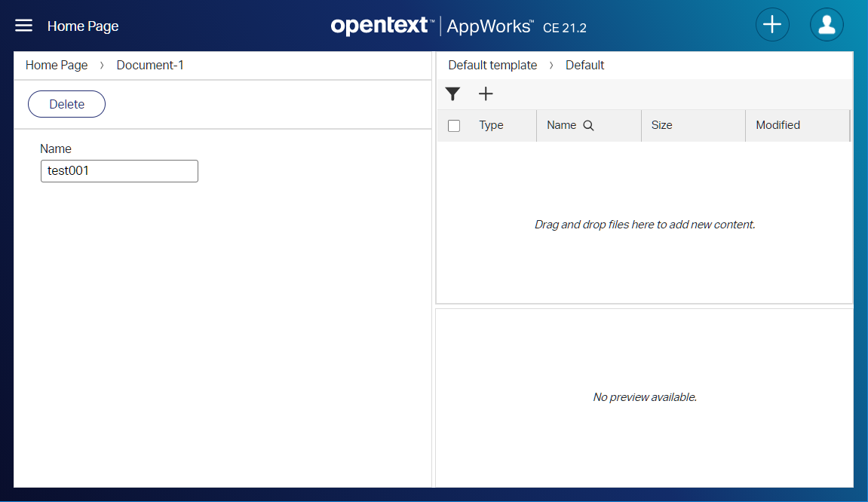The image size is (868, 502).
Task: Select Document-1 in the breadcrumb
Action: [x=150, y=66]
